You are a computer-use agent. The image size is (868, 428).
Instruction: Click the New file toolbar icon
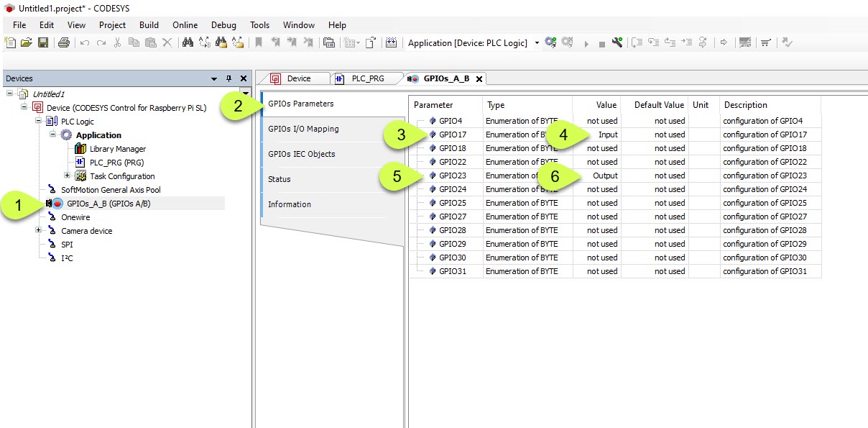[x=10, y=43]
